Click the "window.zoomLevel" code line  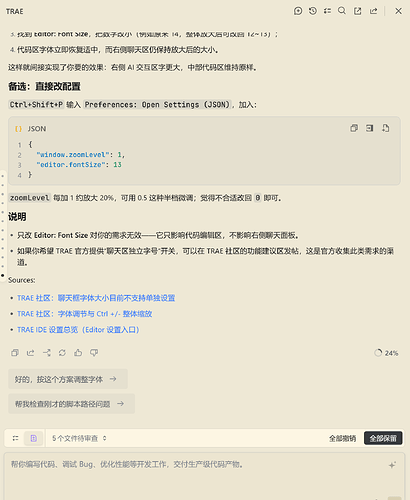tap(81, 155)
